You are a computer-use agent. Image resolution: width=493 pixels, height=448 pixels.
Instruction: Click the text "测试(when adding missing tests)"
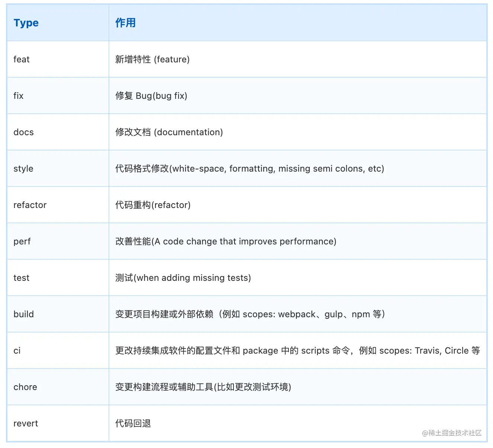(183, 278)
